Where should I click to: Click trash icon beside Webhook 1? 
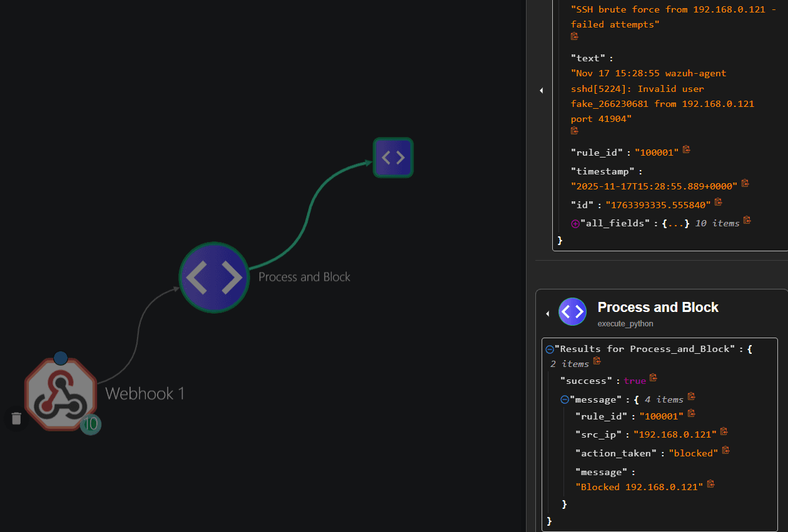coord(16,419)
